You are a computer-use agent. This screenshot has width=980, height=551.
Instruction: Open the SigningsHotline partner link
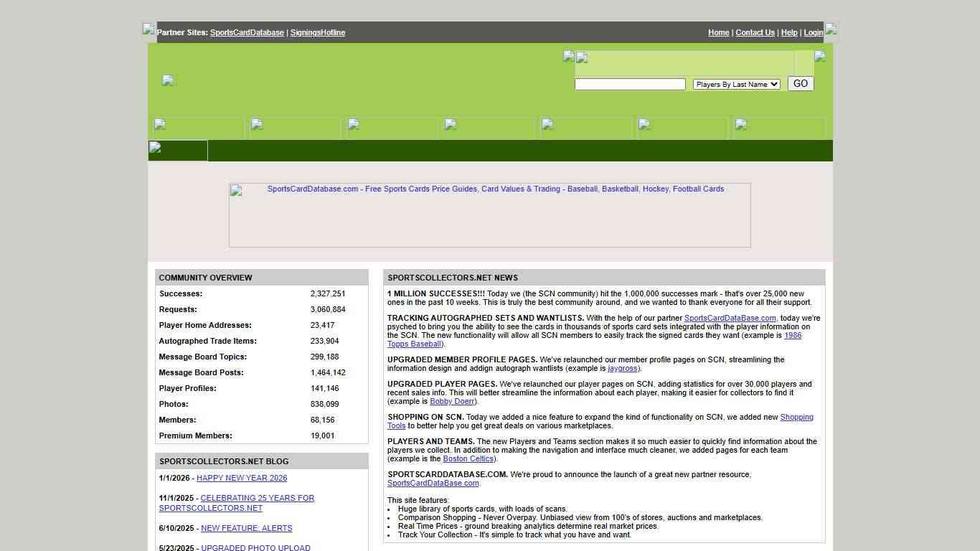tap(318, 32)
